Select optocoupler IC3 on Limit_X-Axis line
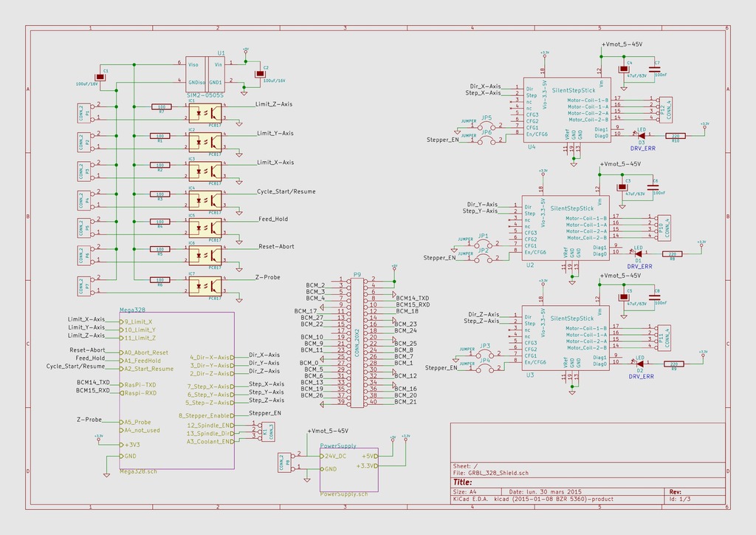Viewport: 756px width, 535px height. pos(205,171)
